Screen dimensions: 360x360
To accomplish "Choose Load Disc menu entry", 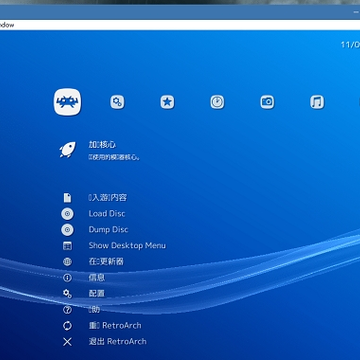I will click(107, 214).
